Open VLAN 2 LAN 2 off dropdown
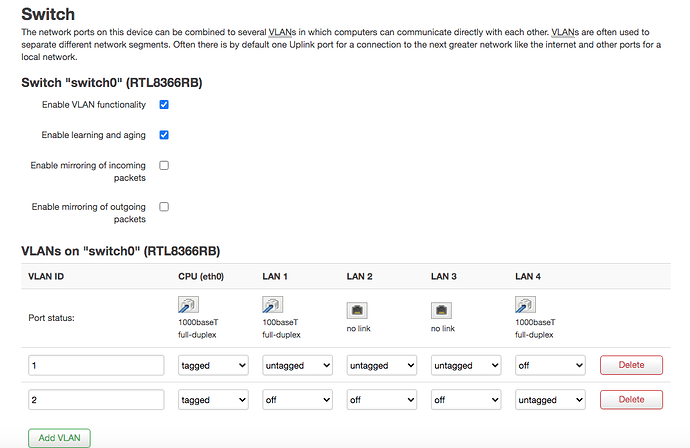 [382, 400]
